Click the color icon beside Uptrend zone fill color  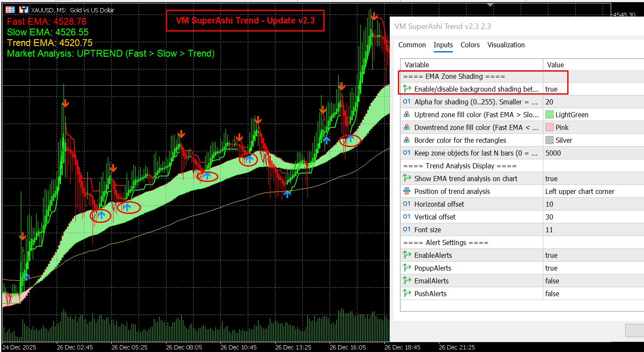[x=407, y=115]
